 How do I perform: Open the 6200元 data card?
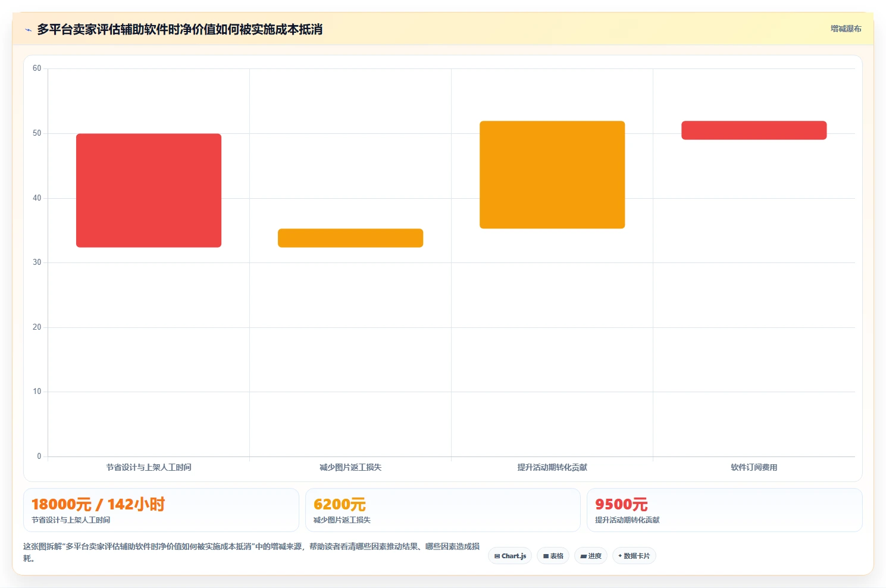[x=443, y=510]
